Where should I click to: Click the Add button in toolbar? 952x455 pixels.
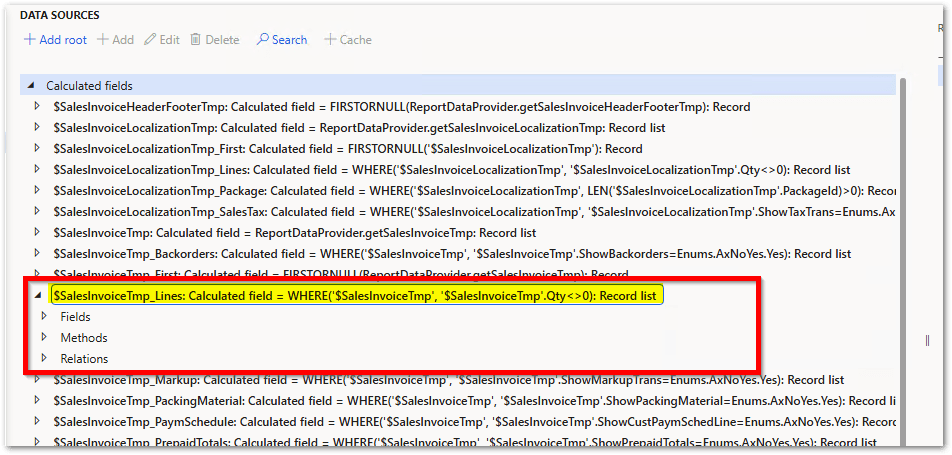point(115,40)
